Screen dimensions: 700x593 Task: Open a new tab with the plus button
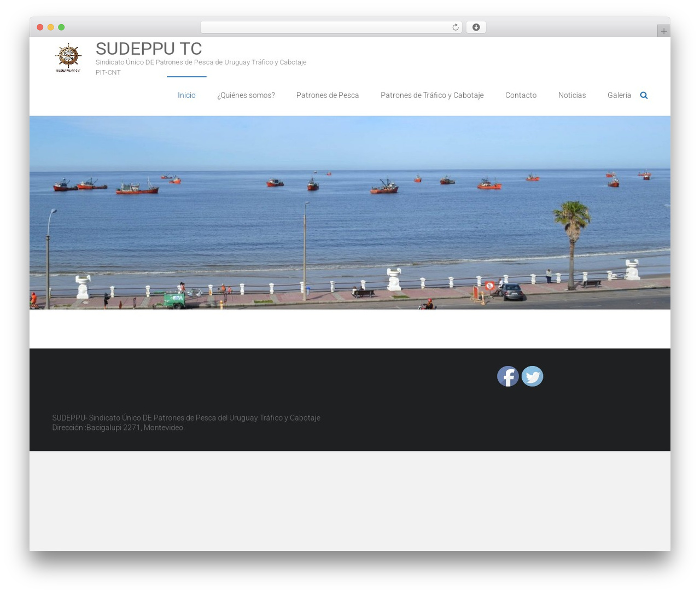point(664,31)
